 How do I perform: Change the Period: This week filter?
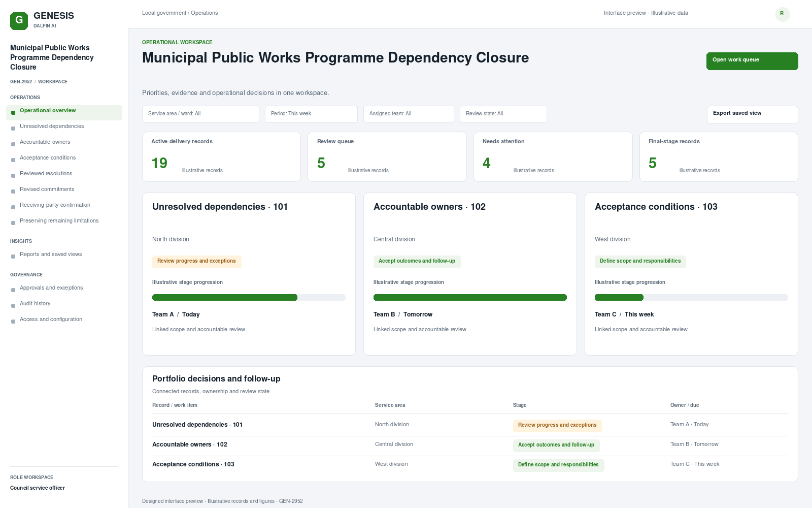(311, 114)
